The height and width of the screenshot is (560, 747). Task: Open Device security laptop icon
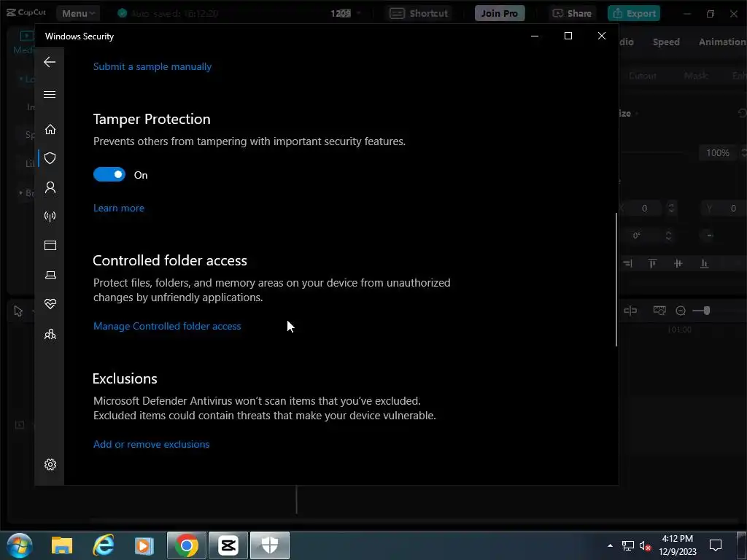pos(50,275)
